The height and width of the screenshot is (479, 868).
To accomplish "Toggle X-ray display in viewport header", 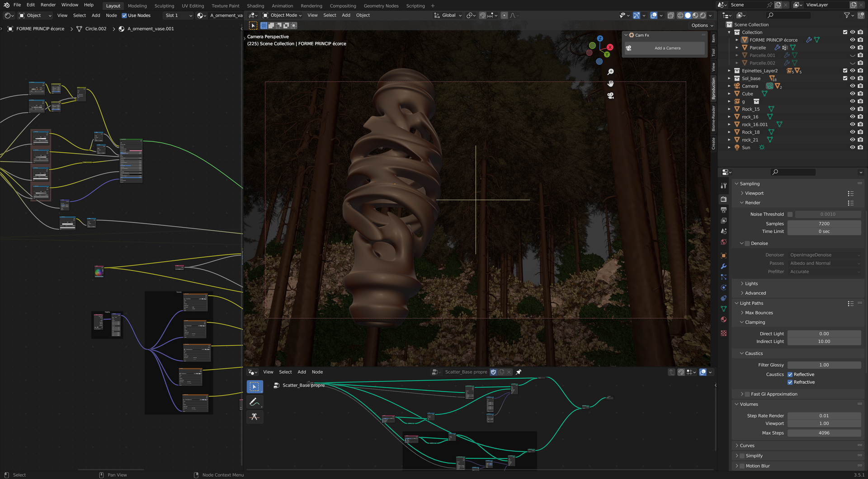I will 671,15.
